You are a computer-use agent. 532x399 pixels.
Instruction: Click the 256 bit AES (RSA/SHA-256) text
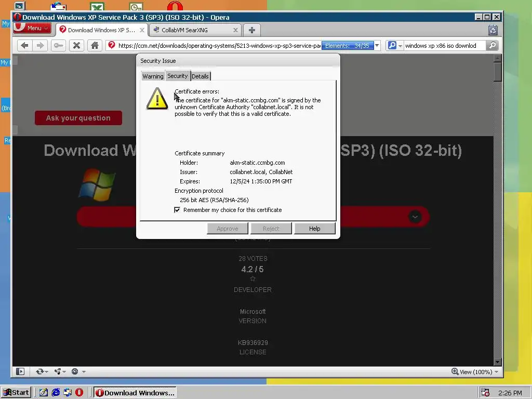214,200
